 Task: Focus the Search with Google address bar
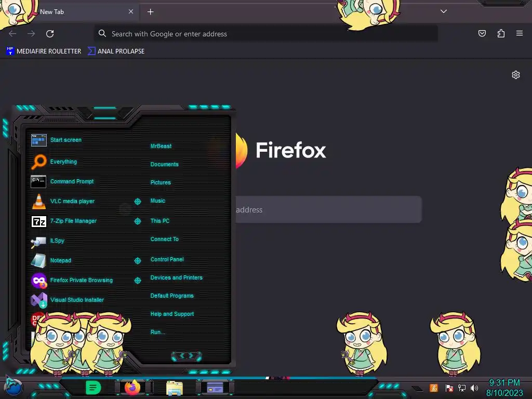(265, 34)
